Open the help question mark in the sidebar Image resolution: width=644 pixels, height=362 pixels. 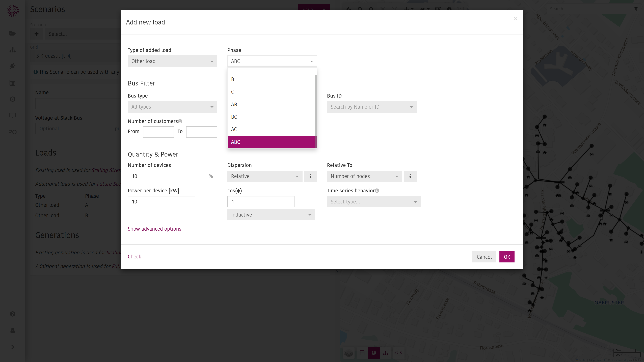pyautogui.click(x=13, y=314)
